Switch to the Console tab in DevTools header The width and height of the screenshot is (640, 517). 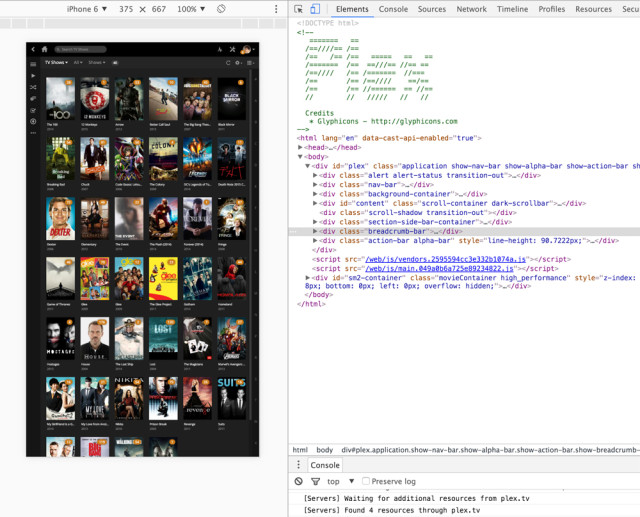393,9
